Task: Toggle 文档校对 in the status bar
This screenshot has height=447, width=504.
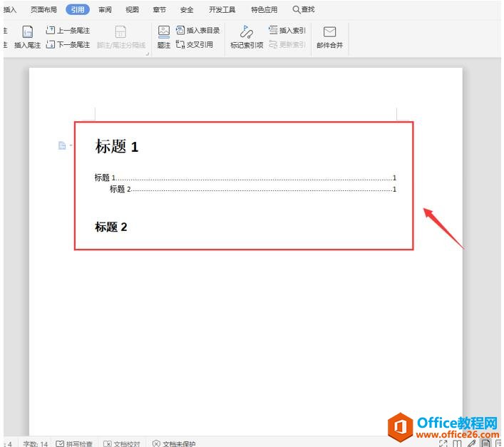Action: 122,443
